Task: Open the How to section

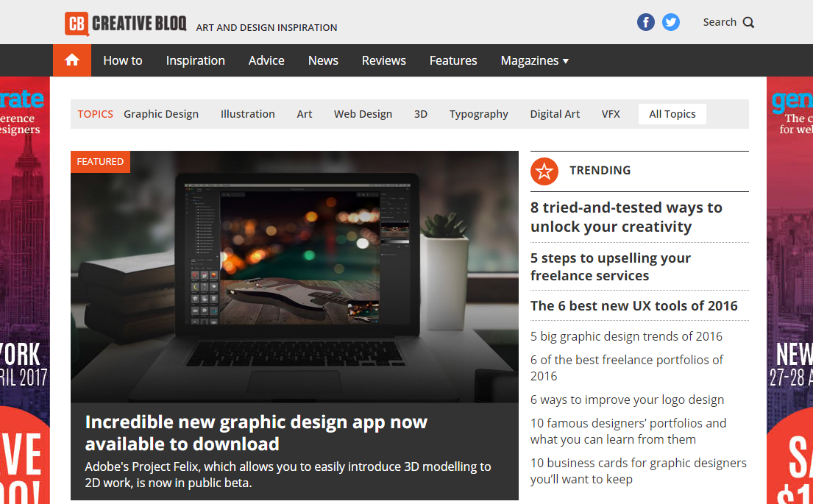Action: coord(122,60)
